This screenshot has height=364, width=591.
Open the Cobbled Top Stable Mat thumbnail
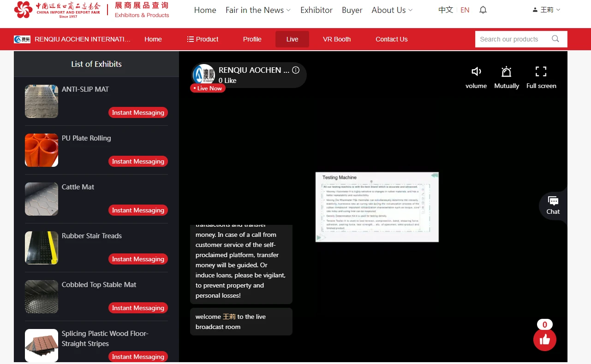tap(42, 297)
